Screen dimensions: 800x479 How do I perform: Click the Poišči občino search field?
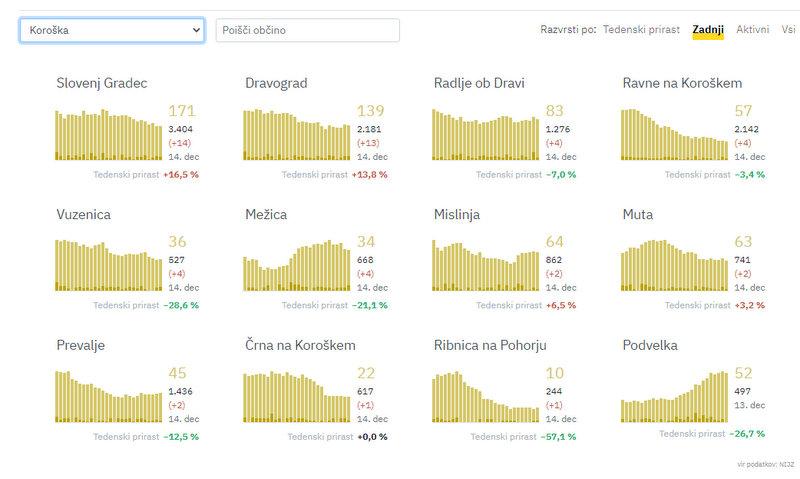tap(307, 30)
